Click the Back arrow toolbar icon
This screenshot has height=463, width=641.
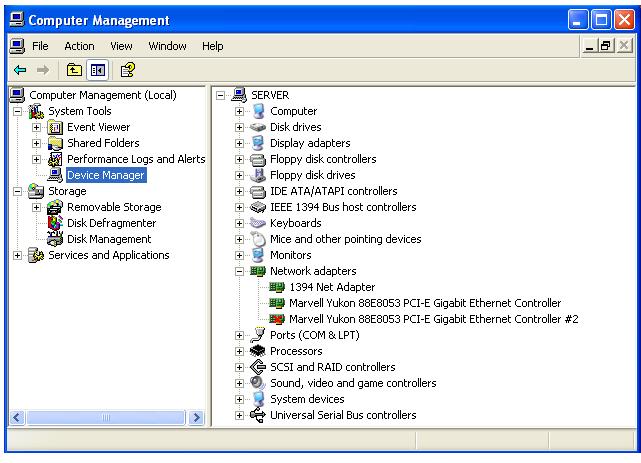click(20, 70)
